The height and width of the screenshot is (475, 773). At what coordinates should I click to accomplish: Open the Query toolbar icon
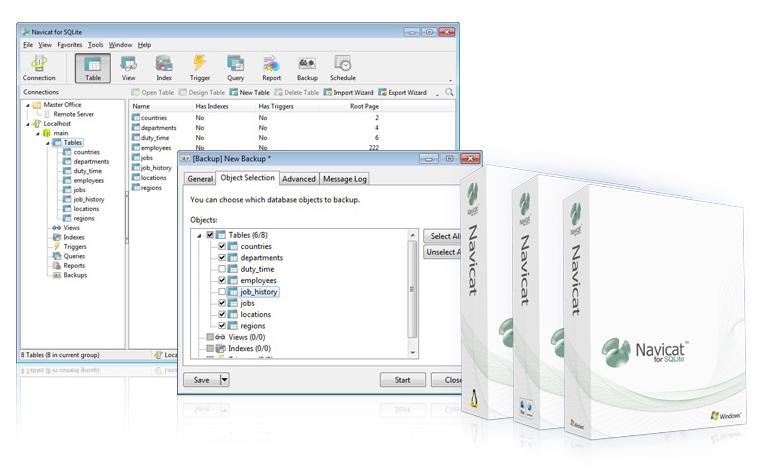click(236, 68)
